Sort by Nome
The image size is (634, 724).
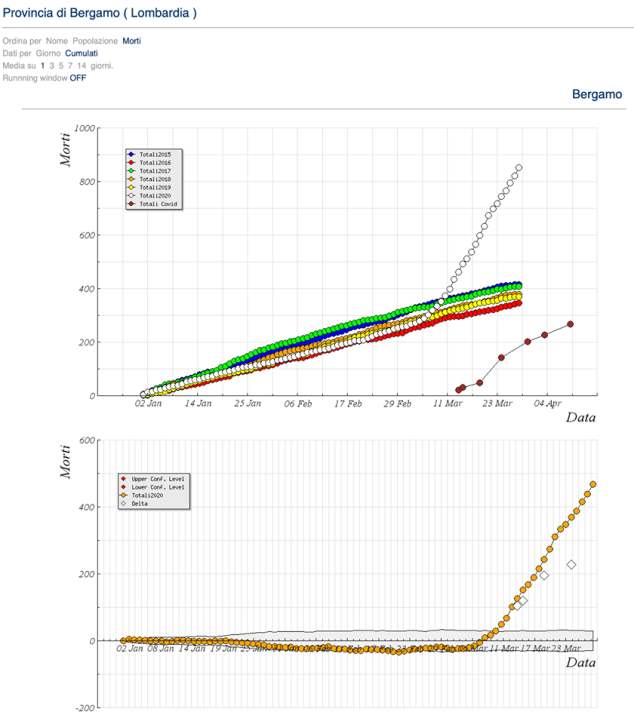point(58,41)
